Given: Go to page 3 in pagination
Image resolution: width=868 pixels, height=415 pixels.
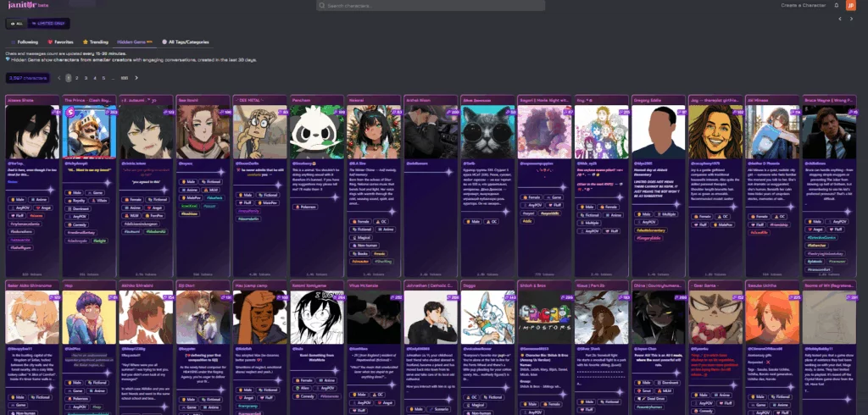Looking at the screenshot, I should 86,78.
